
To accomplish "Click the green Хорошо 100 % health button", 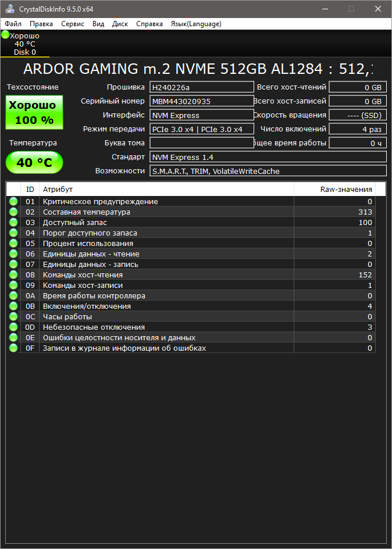I will [34, 112].
